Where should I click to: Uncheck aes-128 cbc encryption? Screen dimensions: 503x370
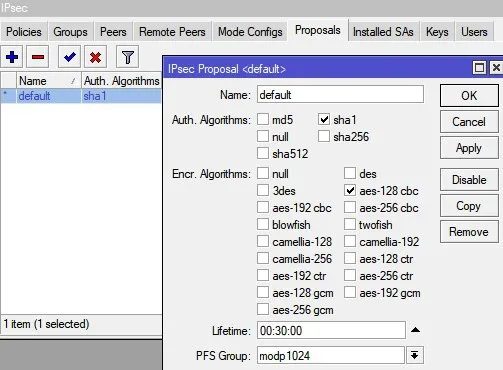click(x=350, y=190)
